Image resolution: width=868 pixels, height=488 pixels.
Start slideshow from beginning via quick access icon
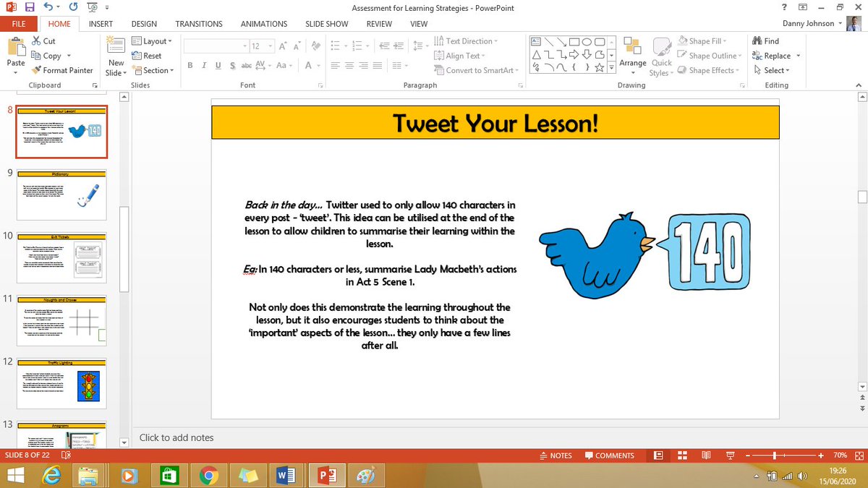[x=92, y=7]
